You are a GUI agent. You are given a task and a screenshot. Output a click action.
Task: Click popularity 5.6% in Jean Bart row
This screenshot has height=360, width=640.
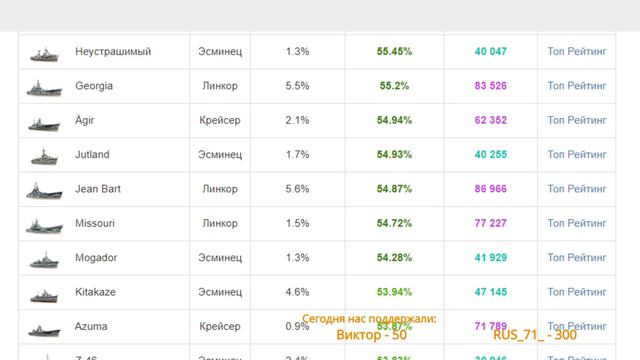coord(297,189)
